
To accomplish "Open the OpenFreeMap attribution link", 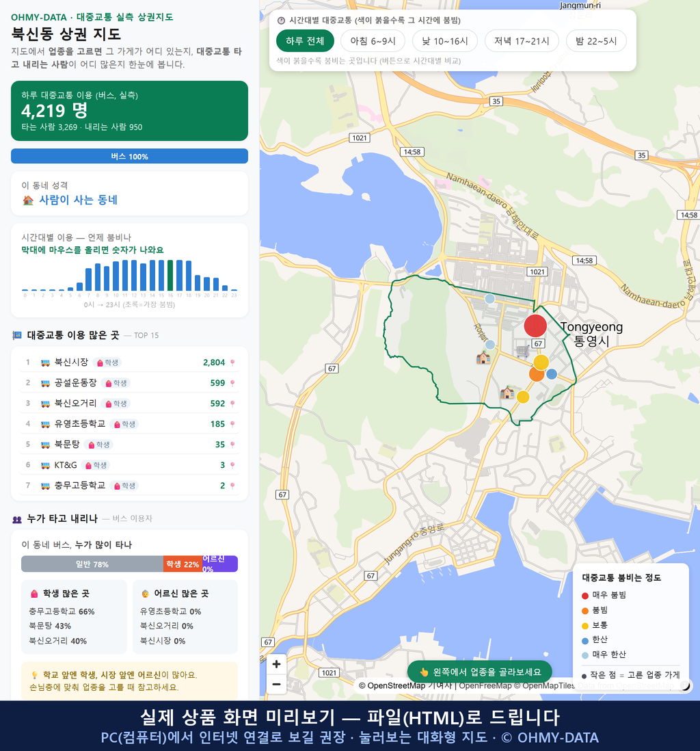I will [485, 685].
